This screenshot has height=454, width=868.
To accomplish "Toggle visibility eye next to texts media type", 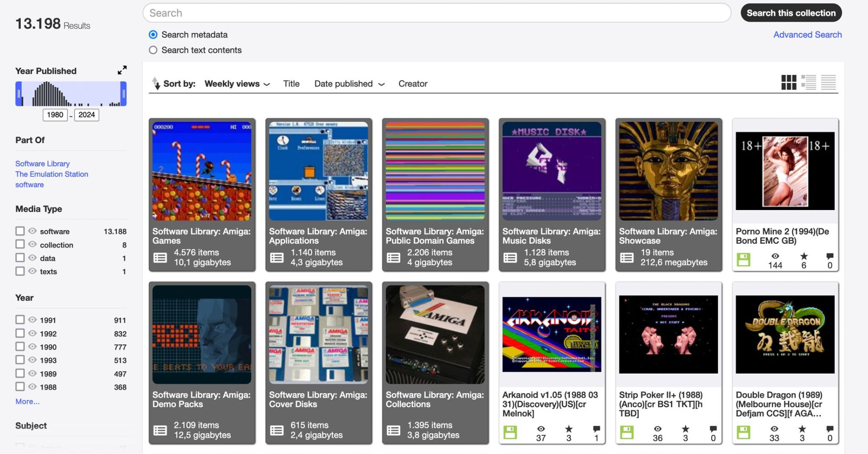I will coord(32,271).
